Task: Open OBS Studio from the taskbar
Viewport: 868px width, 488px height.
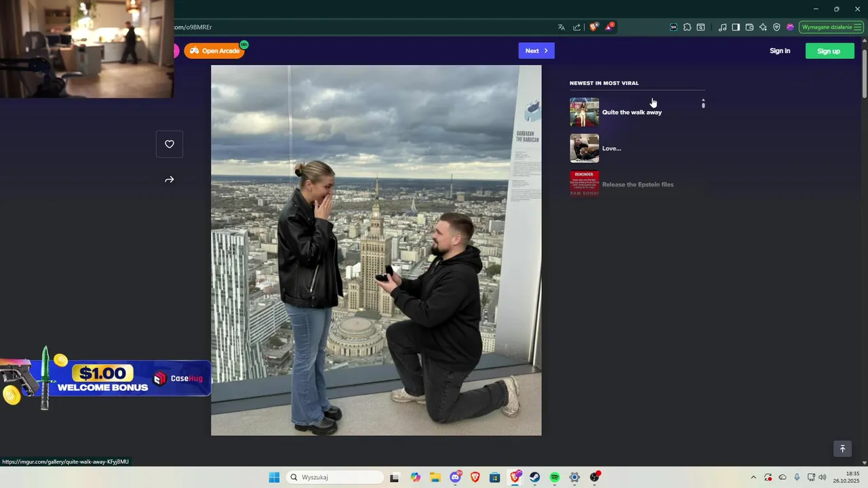Action: click(595, 477)
